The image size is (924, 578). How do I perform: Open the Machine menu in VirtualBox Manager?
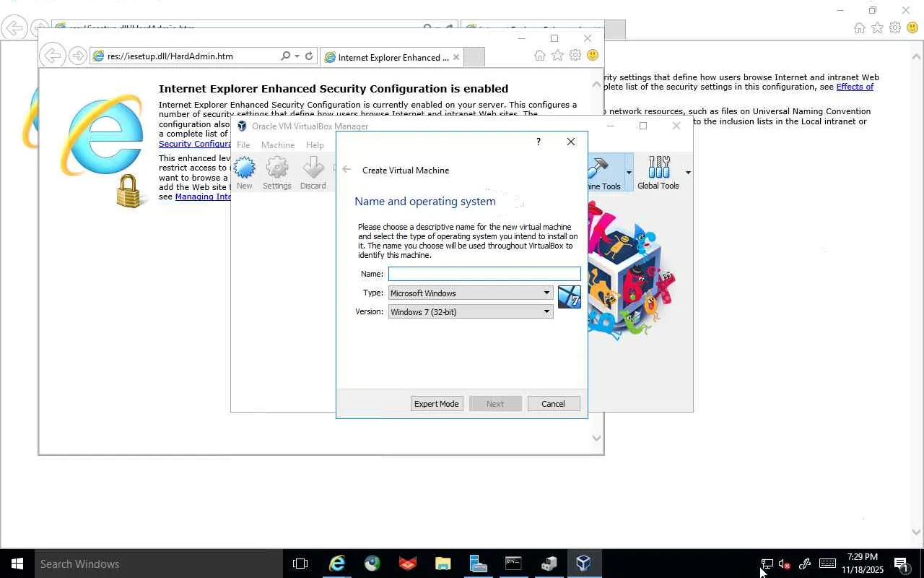[278, 145]
